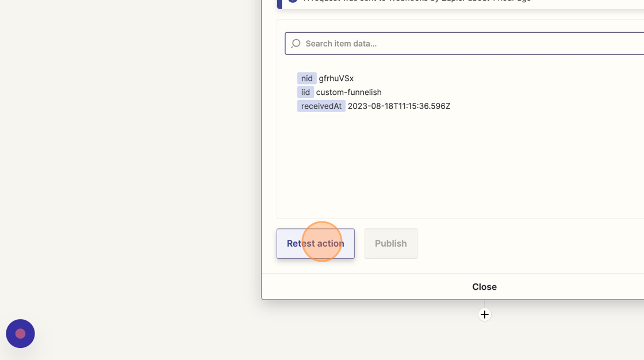Image resolution: width=644 pixels, height=360 pixels.
Task: Select the receivedAt field label
Action: (321, 106)
